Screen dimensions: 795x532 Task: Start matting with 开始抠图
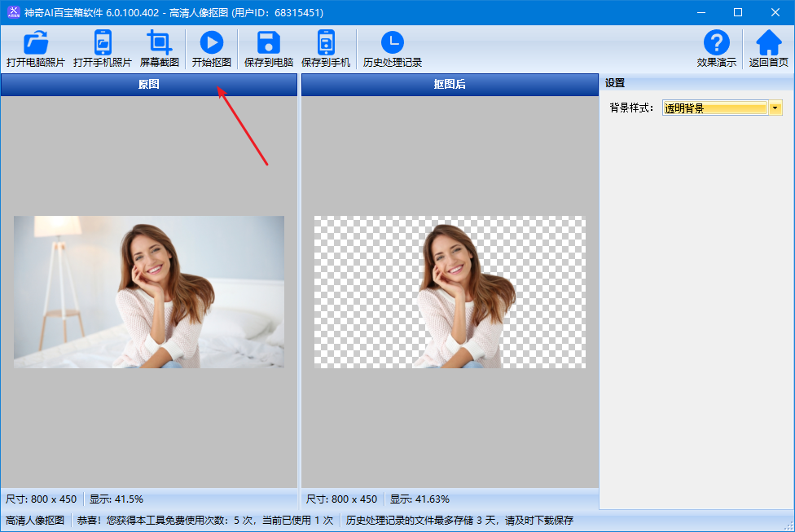(212, 49)
